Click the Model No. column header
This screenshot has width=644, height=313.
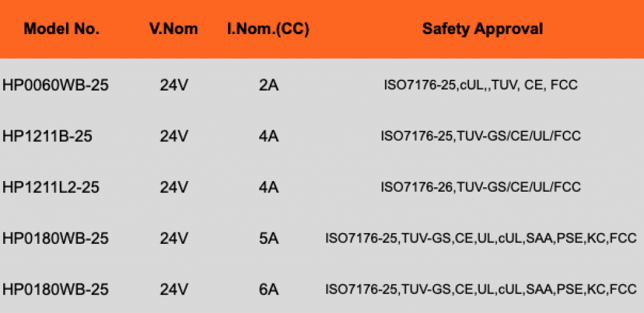[x=62, y=29]
